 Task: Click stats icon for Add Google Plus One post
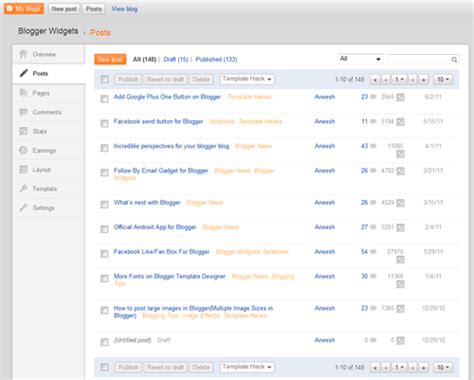(400, 97)
